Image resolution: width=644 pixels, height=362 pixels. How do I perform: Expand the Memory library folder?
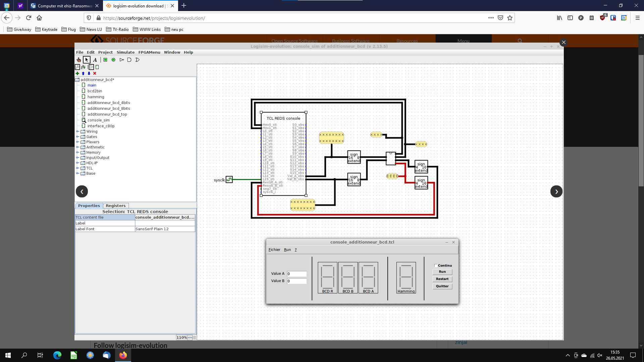[77, 153]
